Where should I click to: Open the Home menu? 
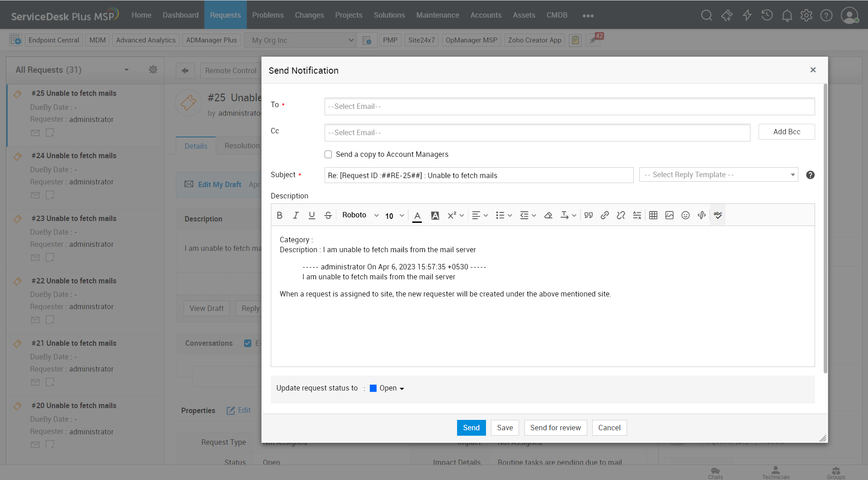coord(142,15)
